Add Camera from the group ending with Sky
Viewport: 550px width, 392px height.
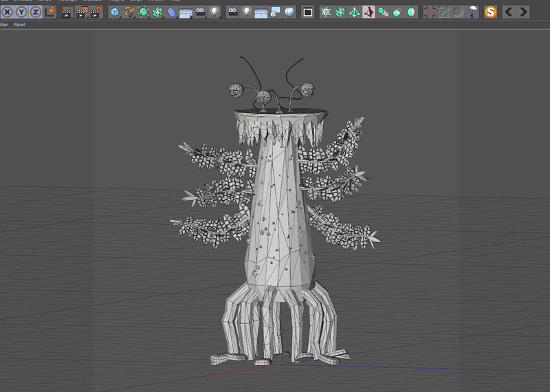pyautogui.click(x=232, y=12)
